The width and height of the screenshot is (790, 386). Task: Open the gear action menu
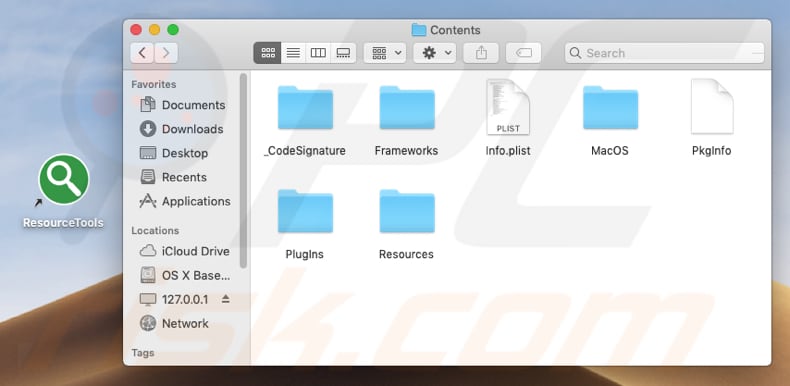[435, 53]
